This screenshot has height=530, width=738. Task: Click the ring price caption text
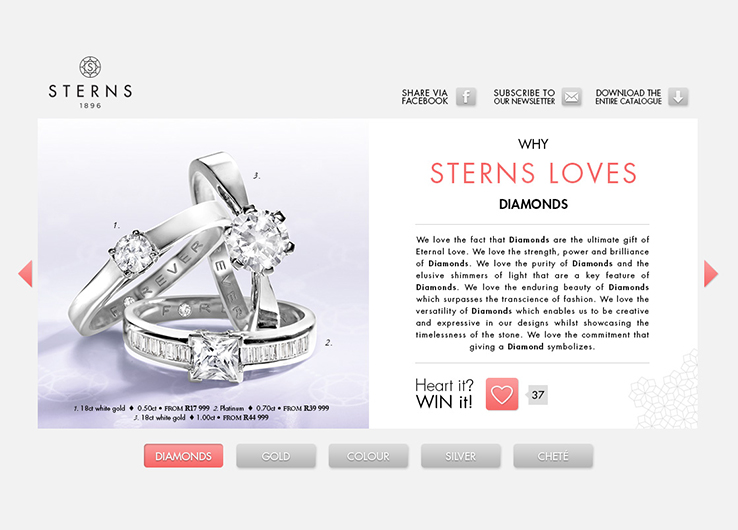(x=201, y=413)
